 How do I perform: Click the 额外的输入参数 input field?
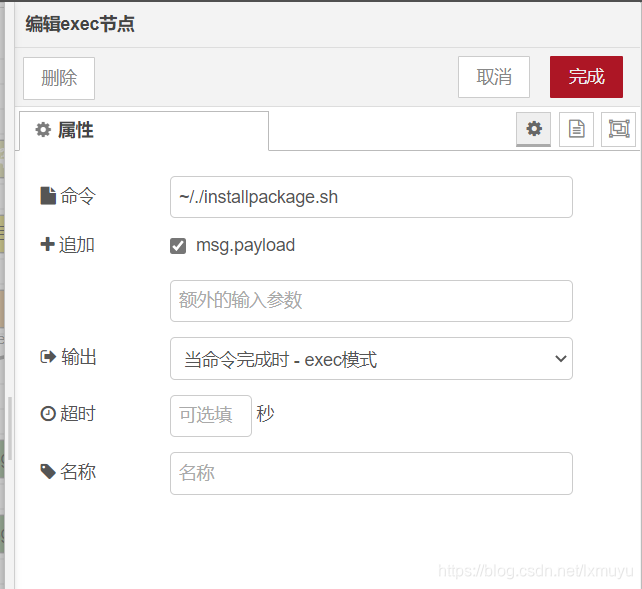(x=371, y=301)
